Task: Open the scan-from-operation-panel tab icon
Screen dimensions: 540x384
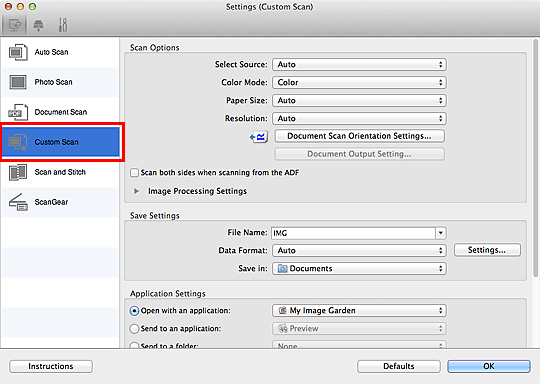Action: point(38,25)
